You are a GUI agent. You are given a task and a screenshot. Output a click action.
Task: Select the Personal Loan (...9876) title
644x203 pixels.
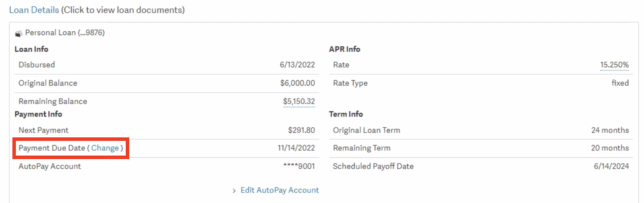point(65,32)
